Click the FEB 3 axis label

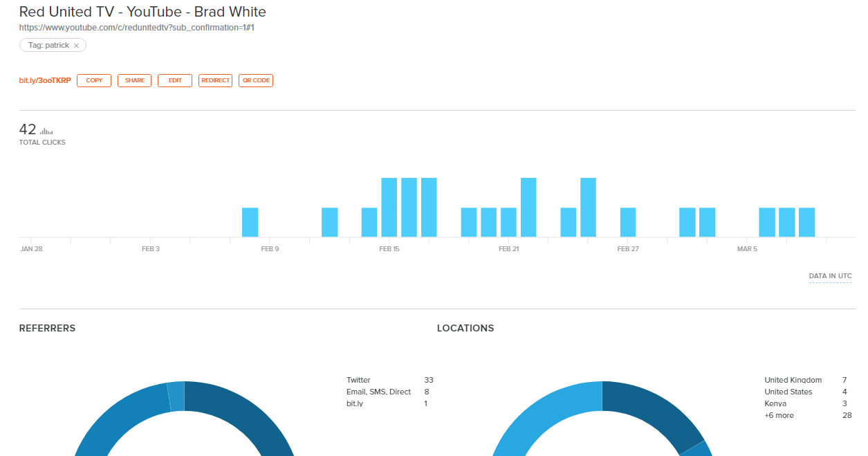point(151,249)
